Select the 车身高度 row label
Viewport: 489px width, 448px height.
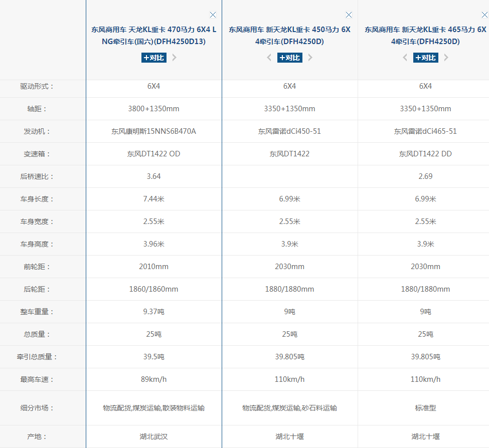click(37, 244)
